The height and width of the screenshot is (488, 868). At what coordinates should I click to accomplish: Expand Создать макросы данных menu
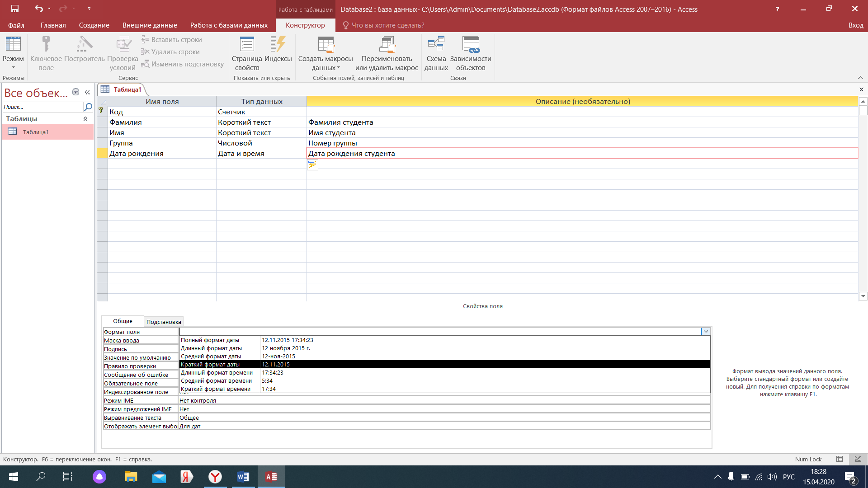tap(325, 53)
